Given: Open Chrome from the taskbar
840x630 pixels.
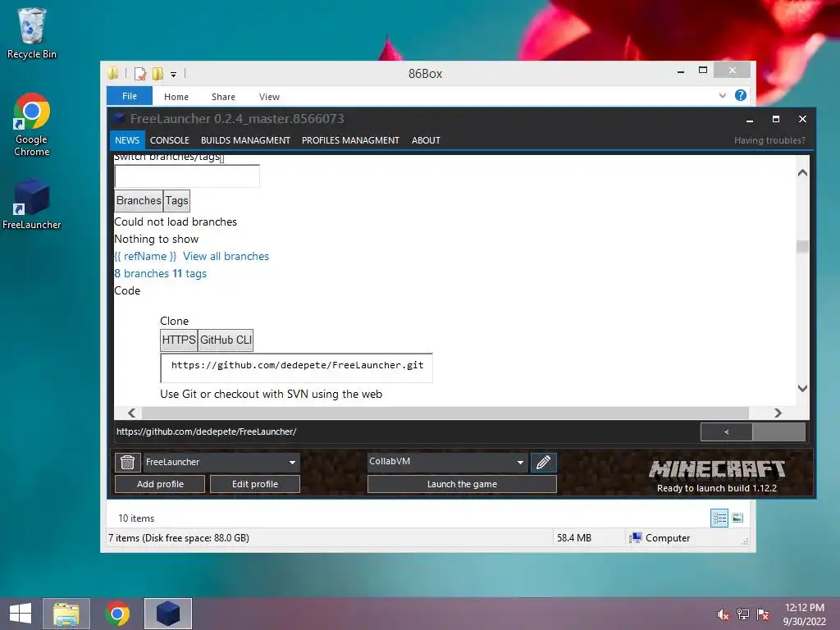Looking at the screenshot, I should coord(117,614).
